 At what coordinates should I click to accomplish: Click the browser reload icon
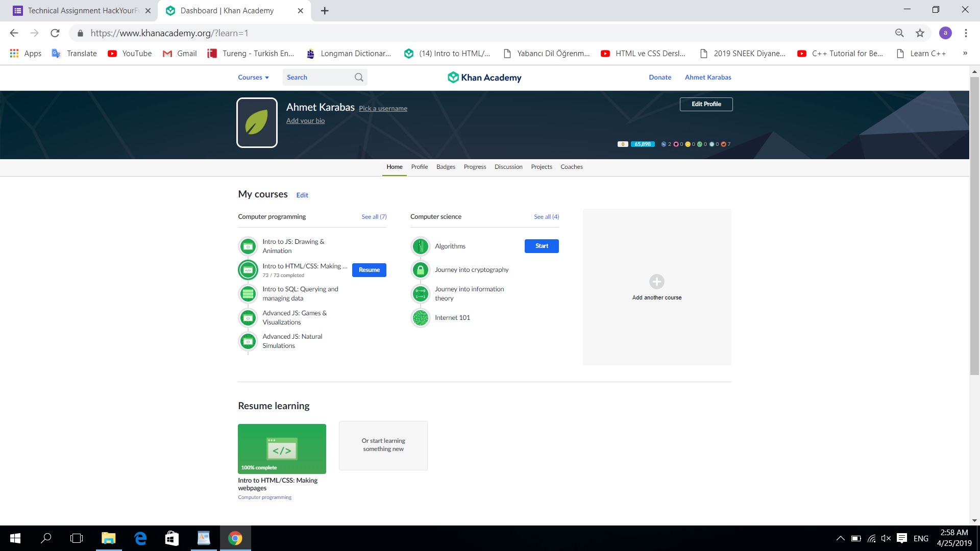tap(55, 33)
